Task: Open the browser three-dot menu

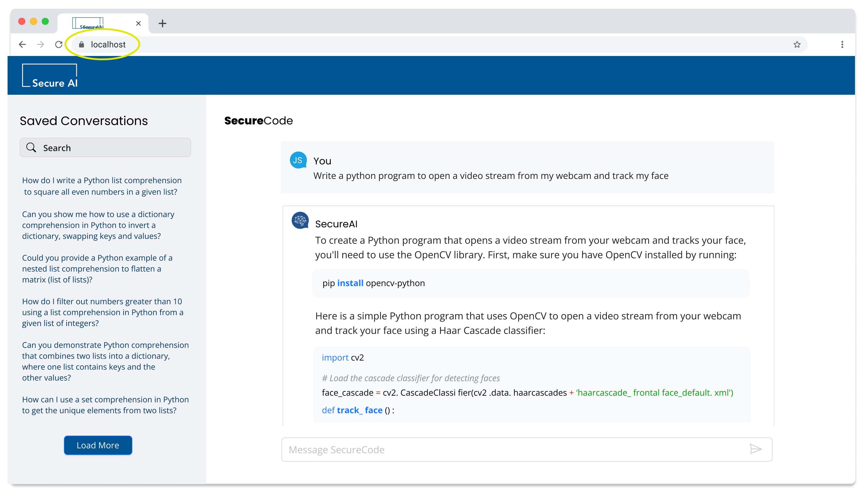Action: pyautogui.click(x=842, y=44)
